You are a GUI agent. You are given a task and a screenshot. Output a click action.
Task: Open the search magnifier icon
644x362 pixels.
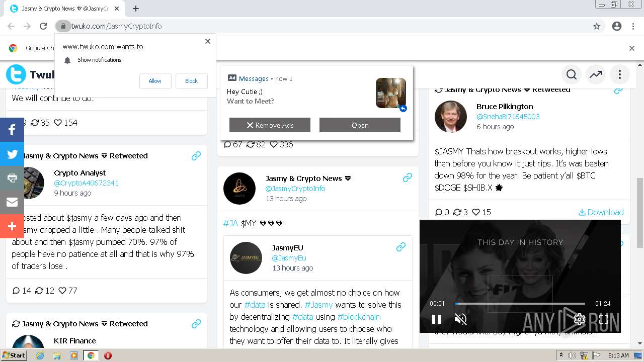click(572, 74)
